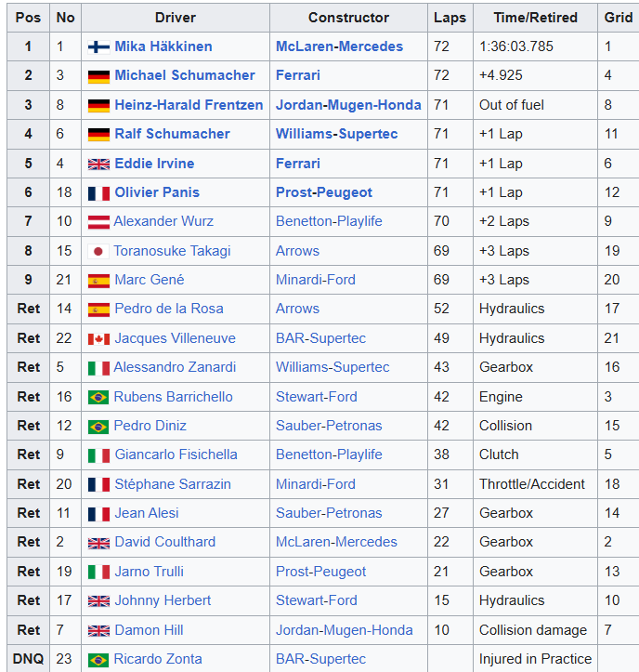Click the Finnish flag beside Mika Häkkinen

tap(98, 46)
